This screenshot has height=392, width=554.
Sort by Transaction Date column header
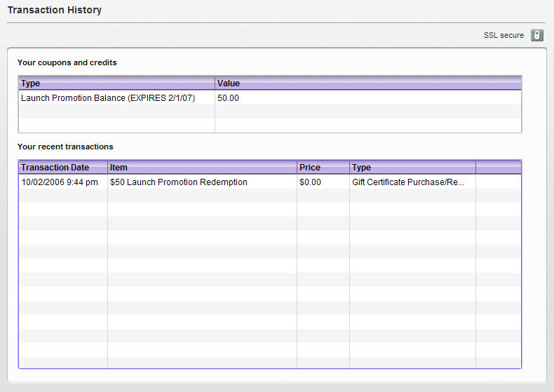pos(62,168)
